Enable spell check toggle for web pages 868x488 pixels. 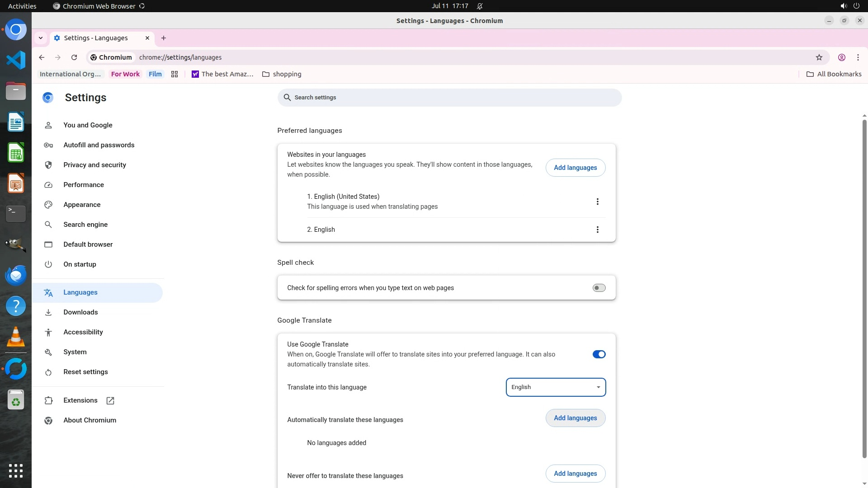[x=599, y=288]
